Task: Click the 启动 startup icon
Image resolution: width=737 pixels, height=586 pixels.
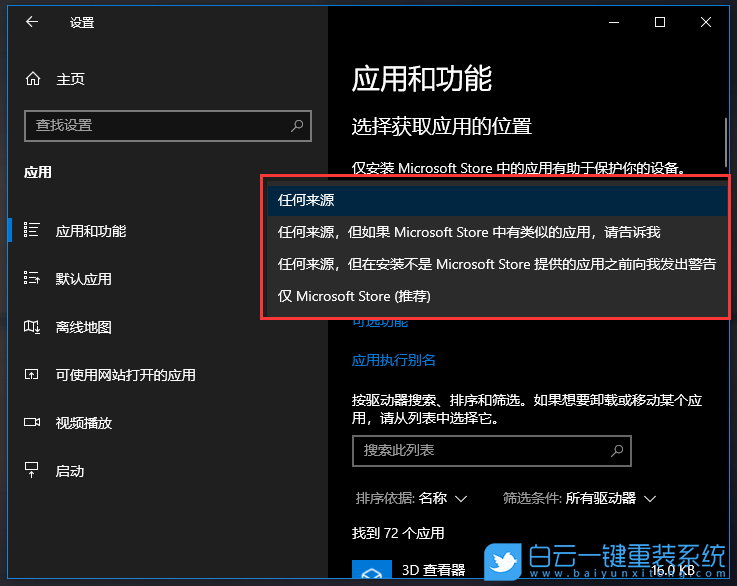Action: click(x=31, y=470)
